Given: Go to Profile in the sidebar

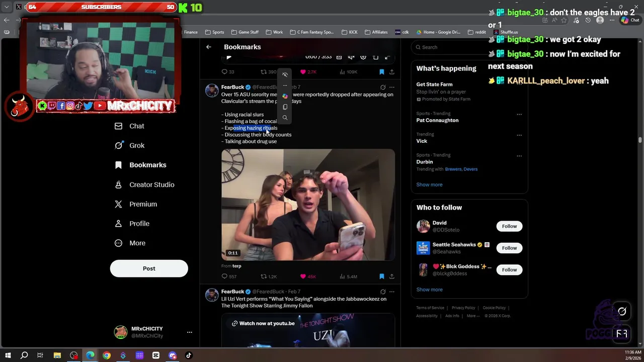Looking at the screenshot, I should click(x=131, y=224).
